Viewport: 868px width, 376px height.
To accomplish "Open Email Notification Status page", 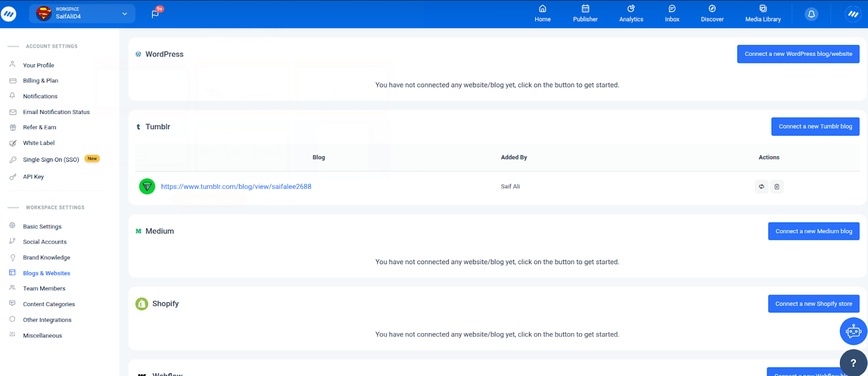I will 56,112.
